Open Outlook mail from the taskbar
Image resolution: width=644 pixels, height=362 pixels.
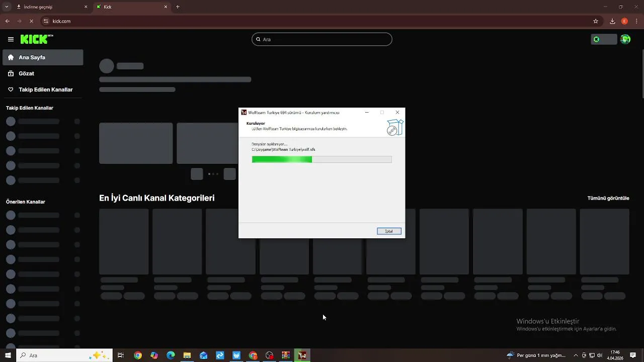point(203,355)
